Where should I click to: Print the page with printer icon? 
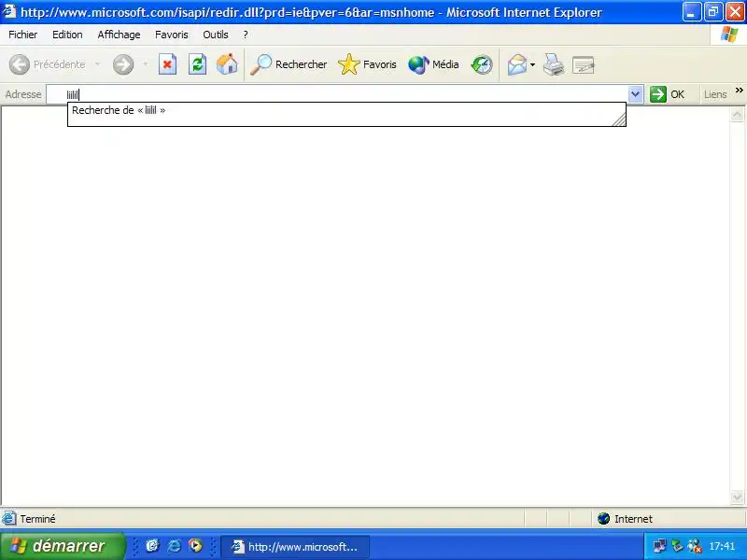pos(554,64)
